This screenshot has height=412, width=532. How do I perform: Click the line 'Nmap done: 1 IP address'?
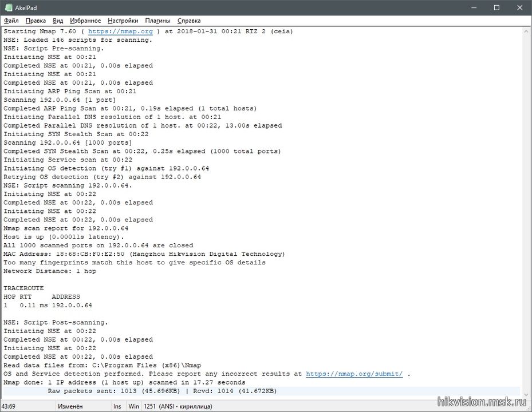(x=124, y=382)
